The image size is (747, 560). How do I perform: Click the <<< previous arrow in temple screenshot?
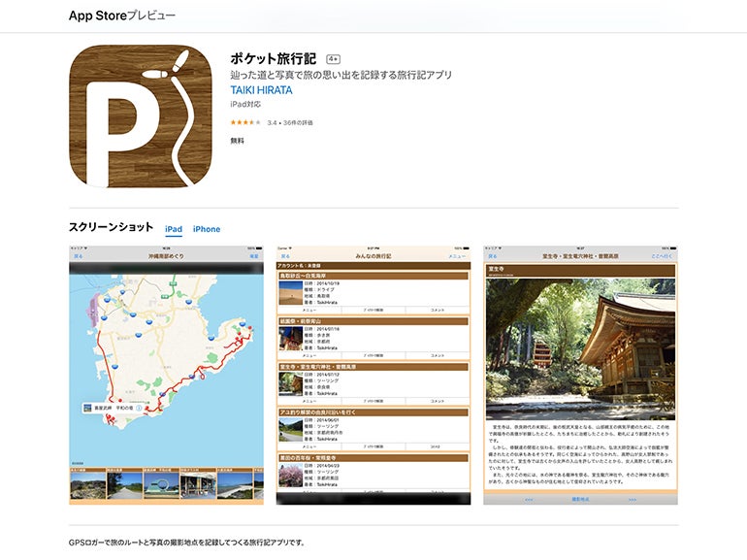(x=529, y=498)
